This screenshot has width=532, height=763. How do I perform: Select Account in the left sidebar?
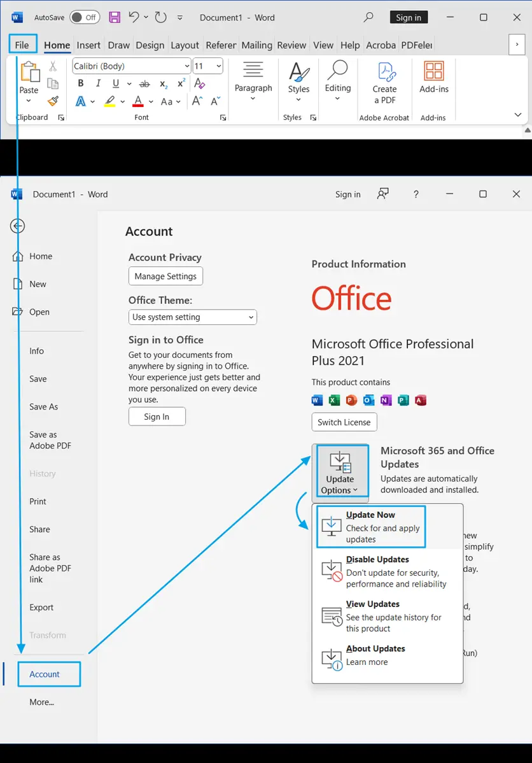pyautogui.click(x=45, y=674)
